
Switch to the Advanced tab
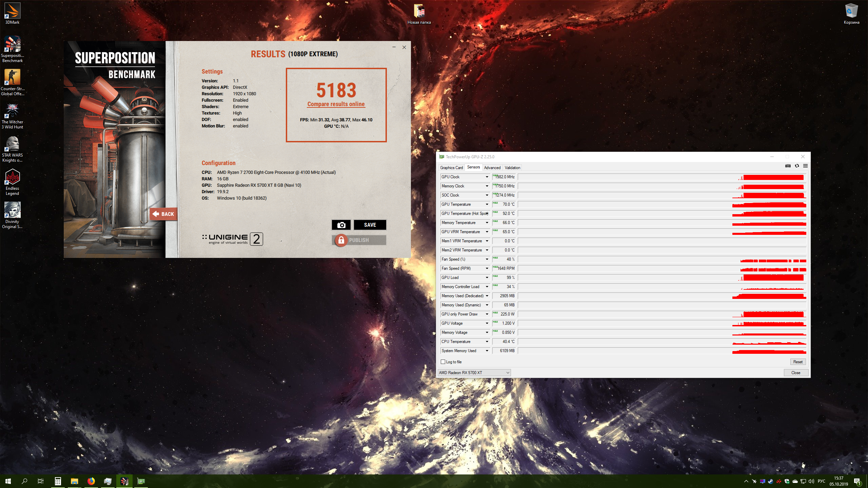[x=492, y=167]
